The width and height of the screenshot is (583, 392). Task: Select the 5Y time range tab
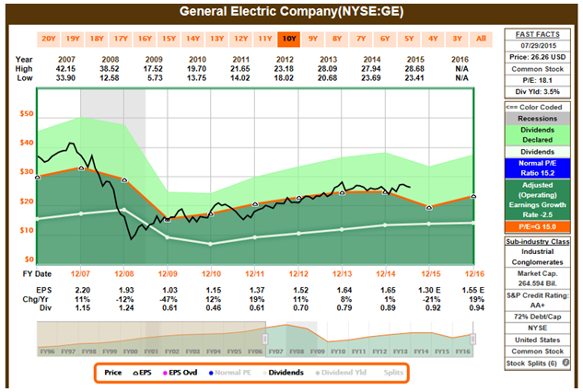(409, 39)
